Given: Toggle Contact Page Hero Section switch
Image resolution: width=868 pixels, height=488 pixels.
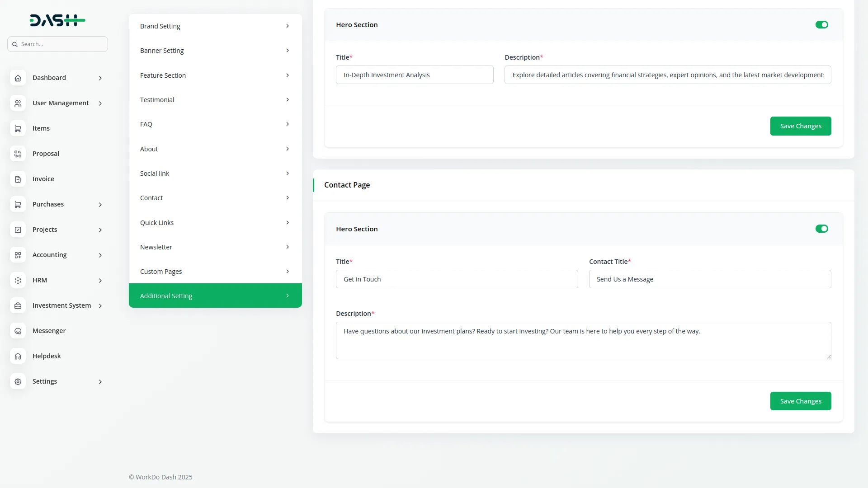Looking at the screenshot, I should (821, 229).
